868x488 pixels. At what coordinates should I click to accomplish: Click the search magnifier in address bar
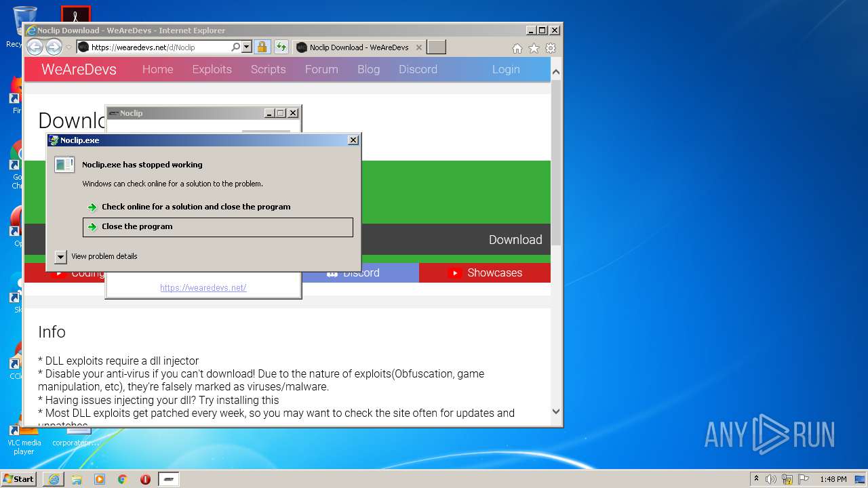point(235,47)
